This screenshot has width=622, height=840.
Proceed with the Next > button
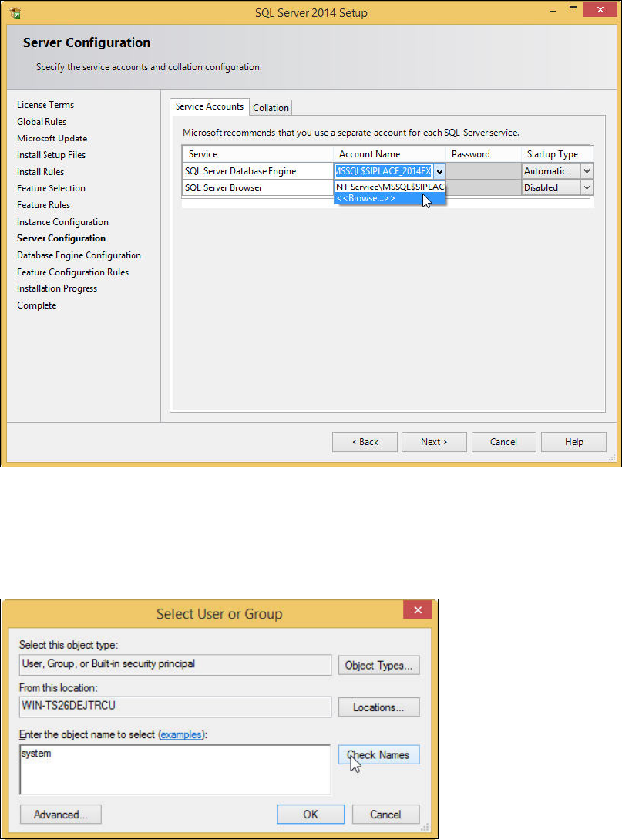(434, 442)
